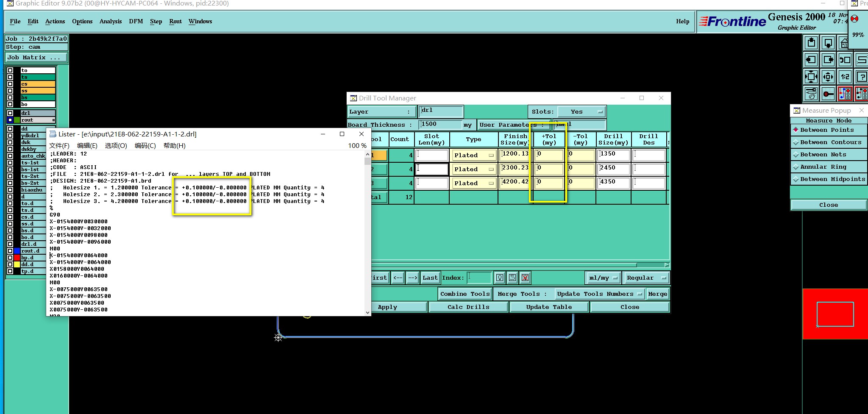The image size is (868, 414).
Task: Click Update Table button
Action: 549,307
